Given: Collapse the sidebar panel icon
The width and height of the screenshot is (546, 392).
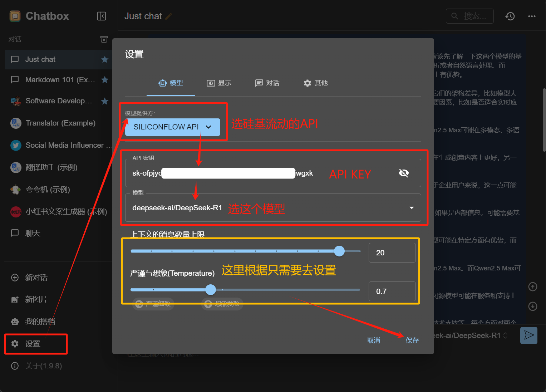Looking at the screenshot, I should pos(102,16).
